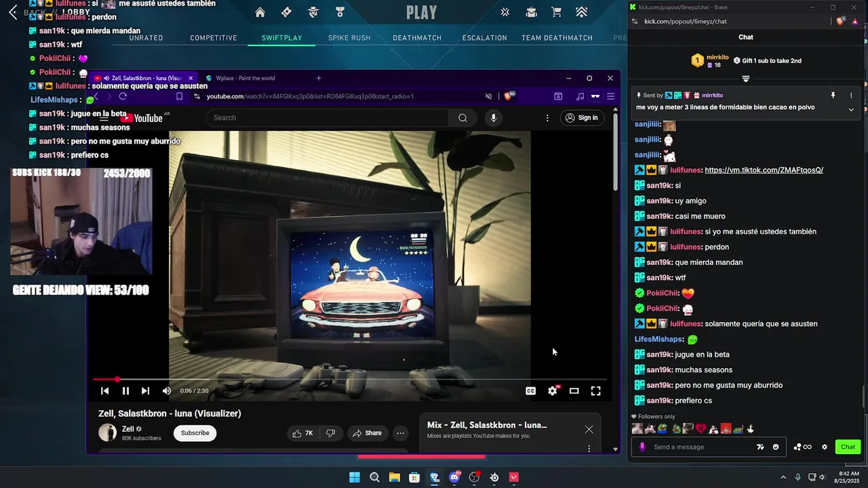Open the tiktok link from lulifunes
Viewport: 868px width, 488px height.
764,170
